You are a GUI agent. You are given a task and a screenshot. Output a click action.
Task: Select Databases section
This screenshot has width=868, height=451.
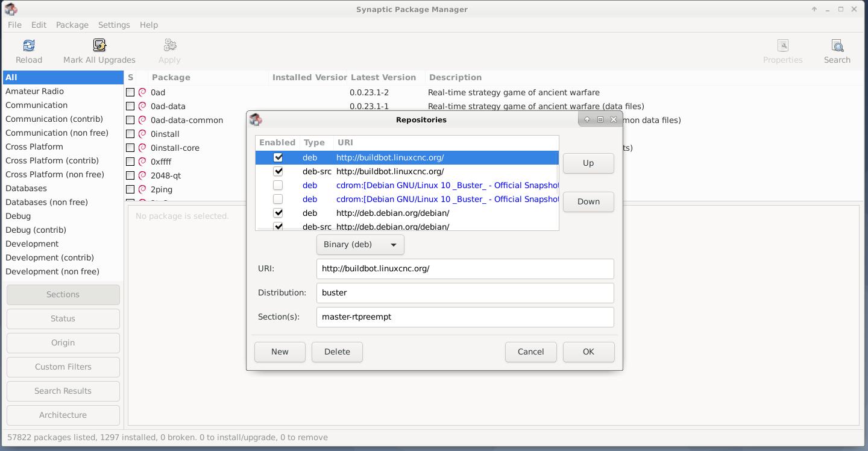pos(63,188)
